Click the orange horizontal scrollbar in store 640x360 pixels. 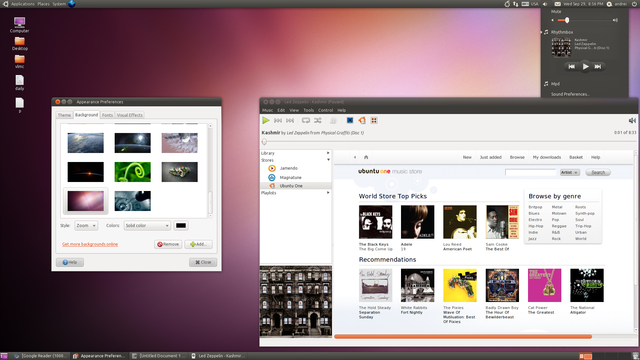(x=463, y=337)
